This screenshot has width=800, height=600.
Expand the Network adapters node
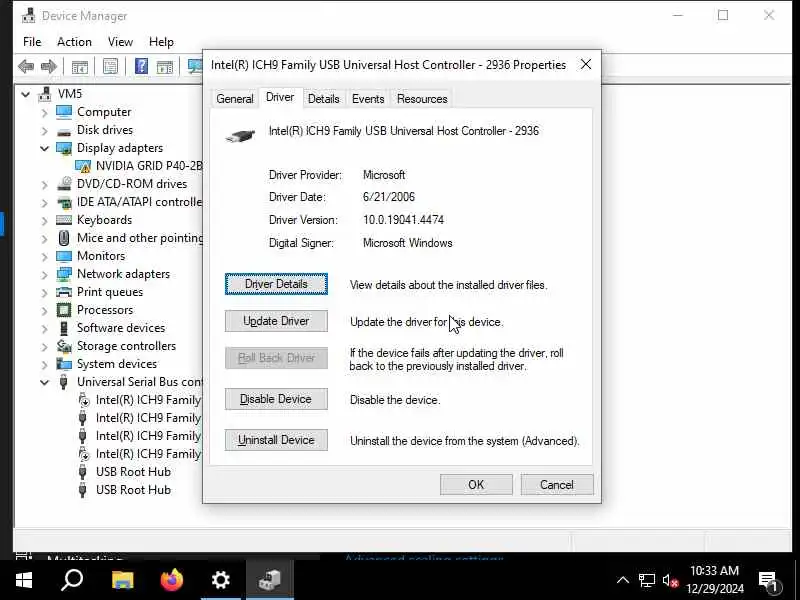[44, 274]
